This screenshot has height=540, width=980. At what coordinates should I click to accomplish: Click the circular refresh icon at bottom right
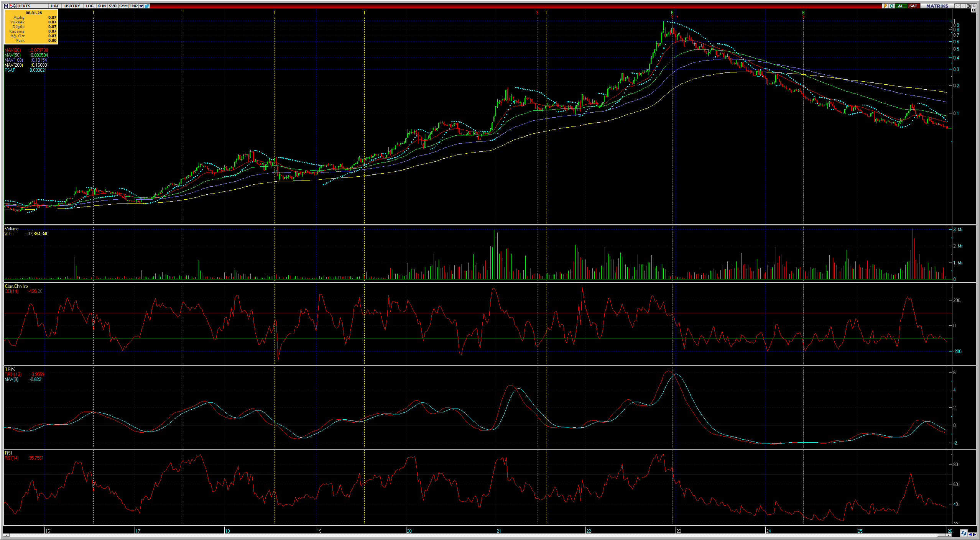tap(964, 533)
